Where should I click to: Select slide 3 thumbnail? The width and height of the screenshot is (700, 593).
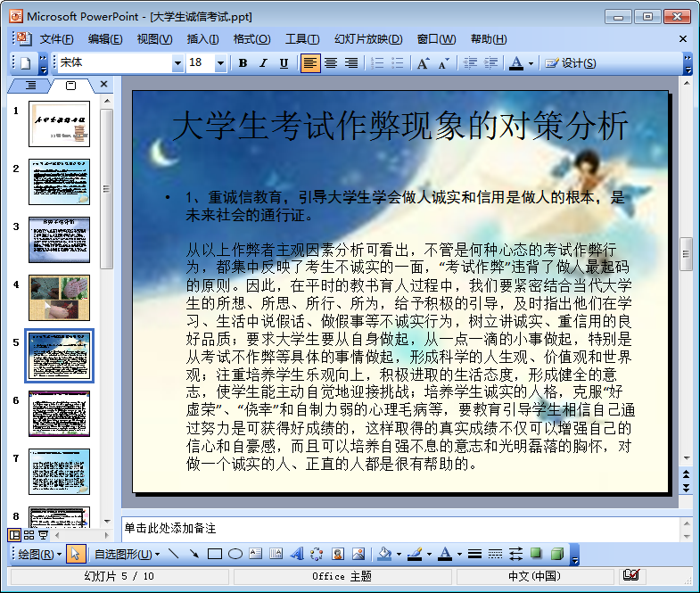(x=59, y=240)
